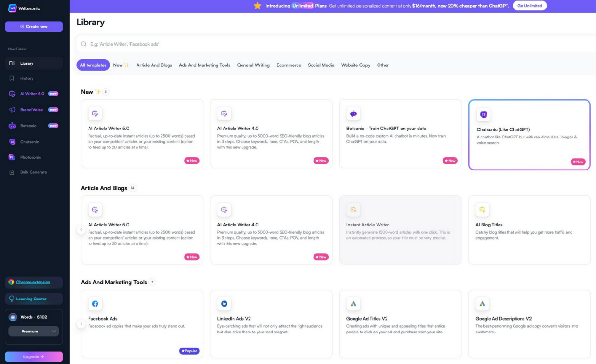Click the Library page heading
The height and width of the screenshot is (364, 596).
[90, 22]
